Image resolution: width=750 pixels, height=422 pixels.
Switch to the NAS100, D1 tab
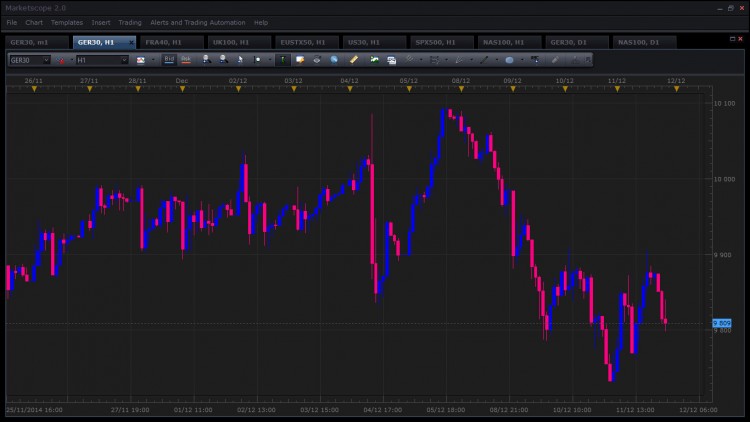(x=639, y=42)
